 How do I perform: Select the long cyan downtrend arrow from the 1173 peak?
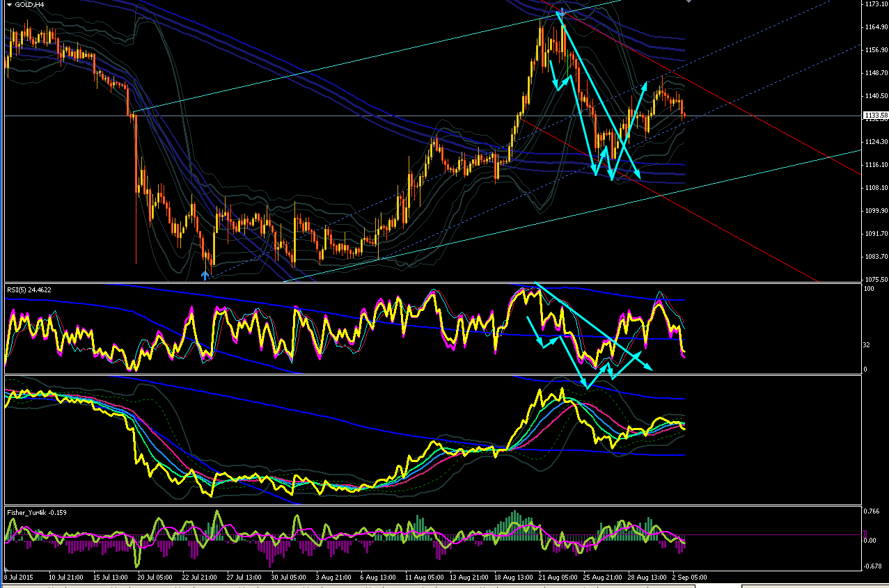click(x=599, y=93)
